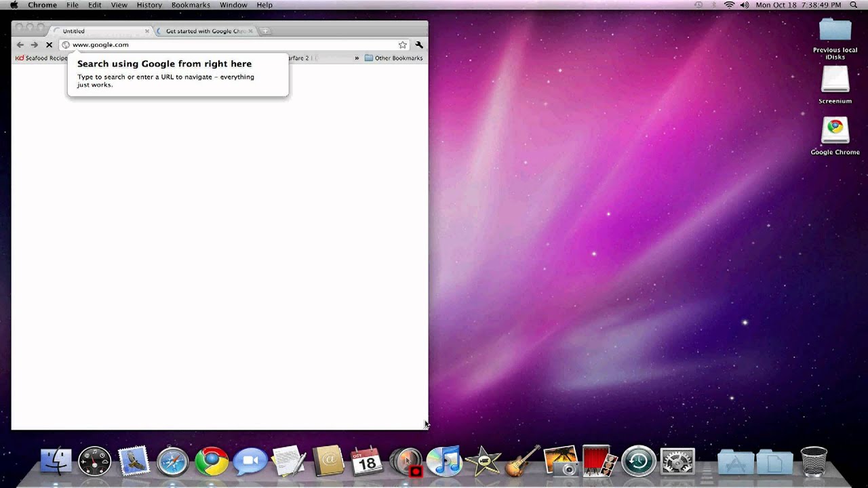
Task: Open the Applications stack in Dock
Action: [736, 462]
